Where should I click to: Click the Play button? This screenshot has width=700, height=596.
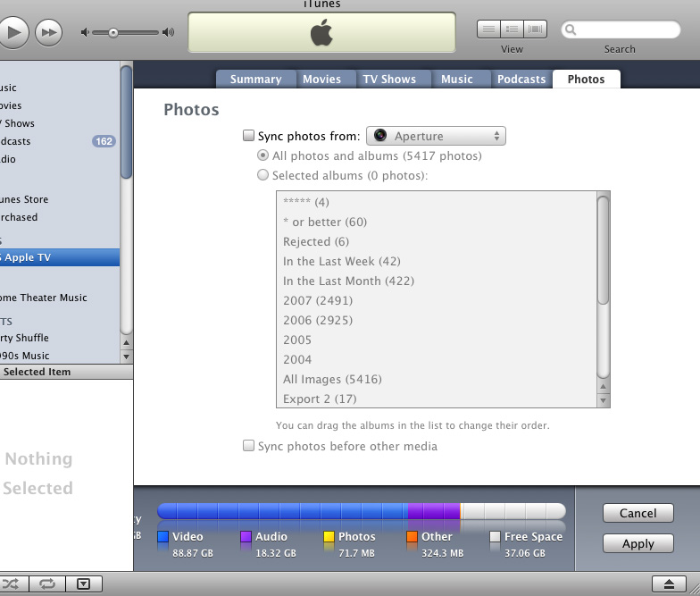point(13,32)
